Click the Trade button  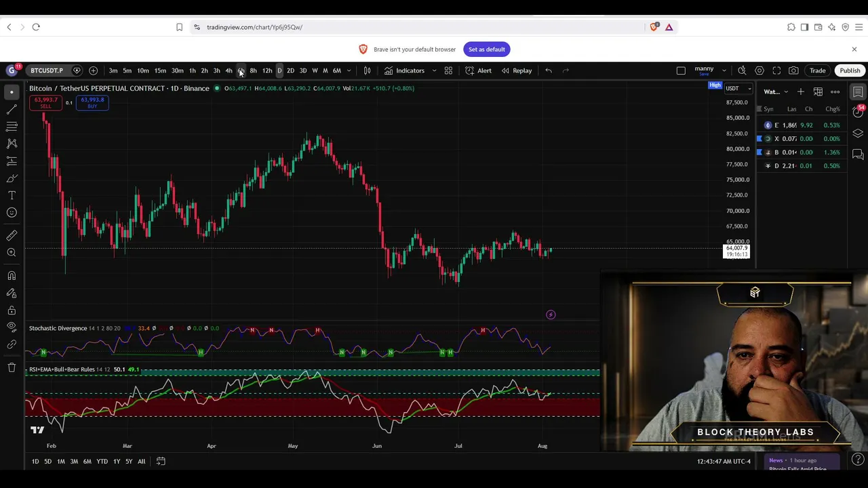tap(817, 70)
